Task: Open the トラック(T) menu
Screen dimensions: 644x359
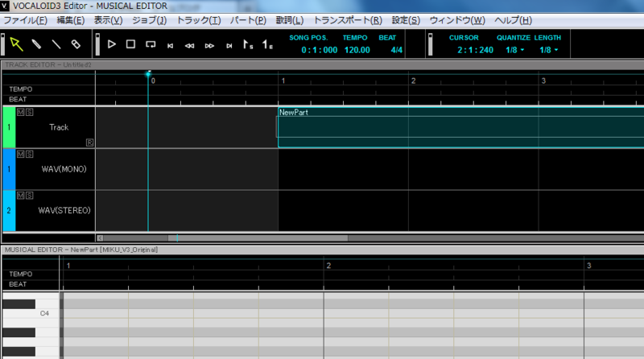Action: [x=199, y=21]
